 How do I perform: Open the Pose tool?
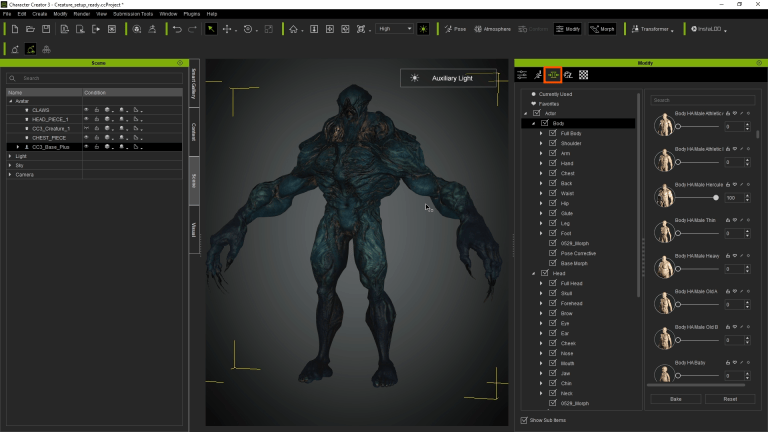(456, 29)
